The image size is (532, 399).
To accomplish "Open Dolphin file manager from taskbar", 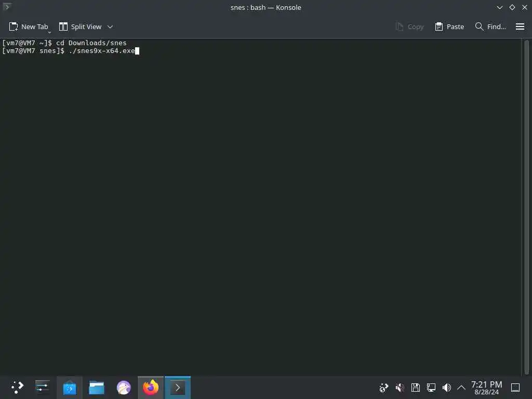I will 97,388.
